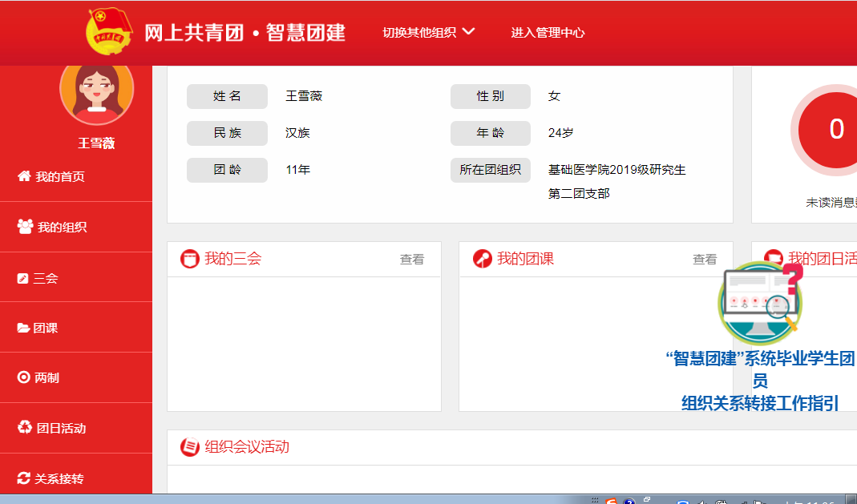Click the target icon beside 两制

[23, 377]
